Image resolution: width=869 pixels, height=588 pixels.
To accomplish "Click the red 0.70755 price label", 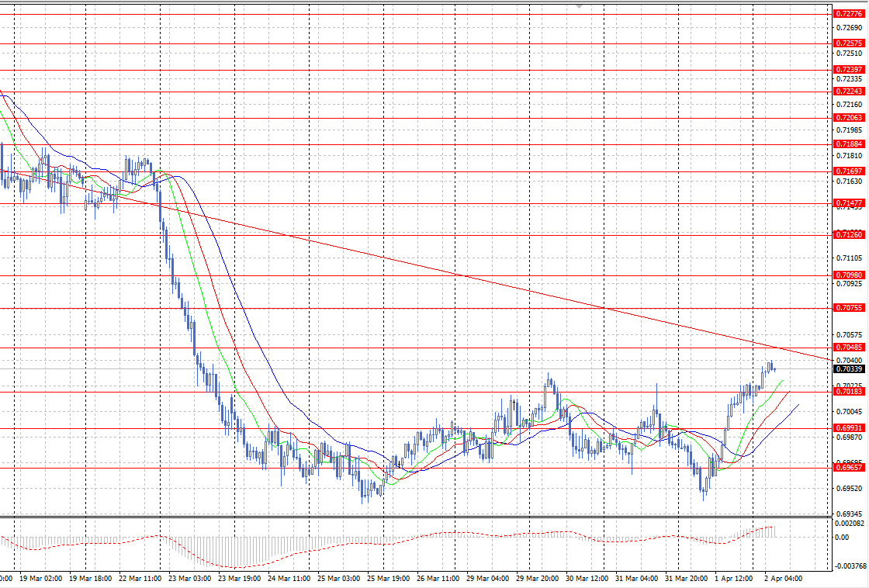I will coord(849,308).
